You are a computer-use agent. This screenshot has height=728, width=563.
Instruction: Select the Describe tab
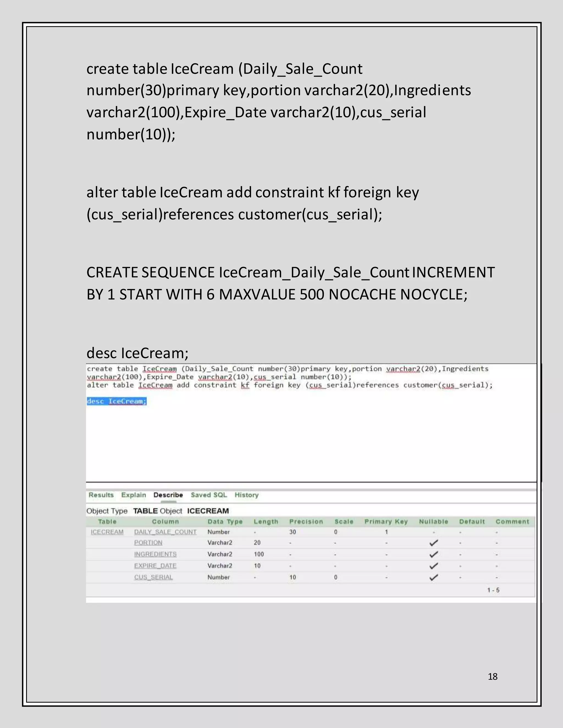click(168, 495)
